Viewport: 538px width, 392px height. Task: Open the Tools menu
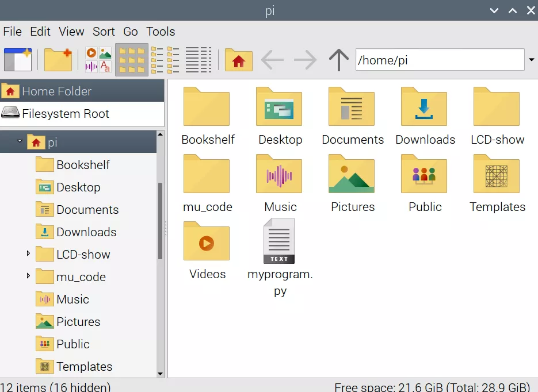pyautogui.click(x=161, y=32)
